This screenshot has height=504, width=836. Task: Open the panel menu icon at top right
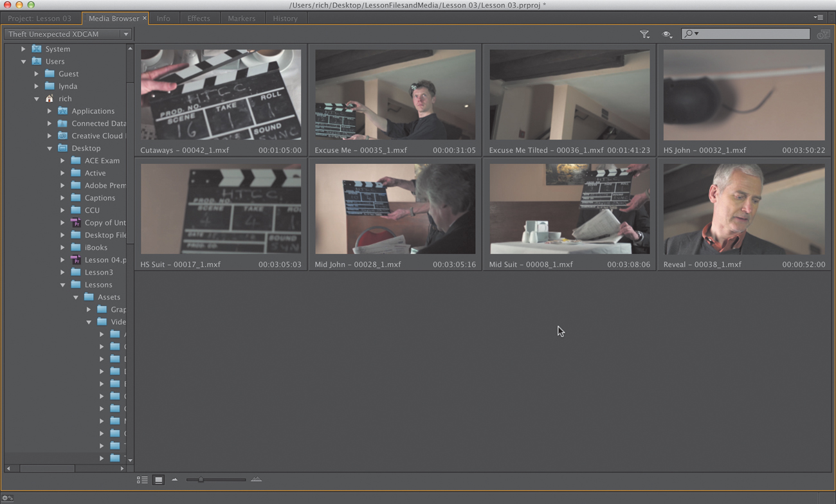(818, 18)
